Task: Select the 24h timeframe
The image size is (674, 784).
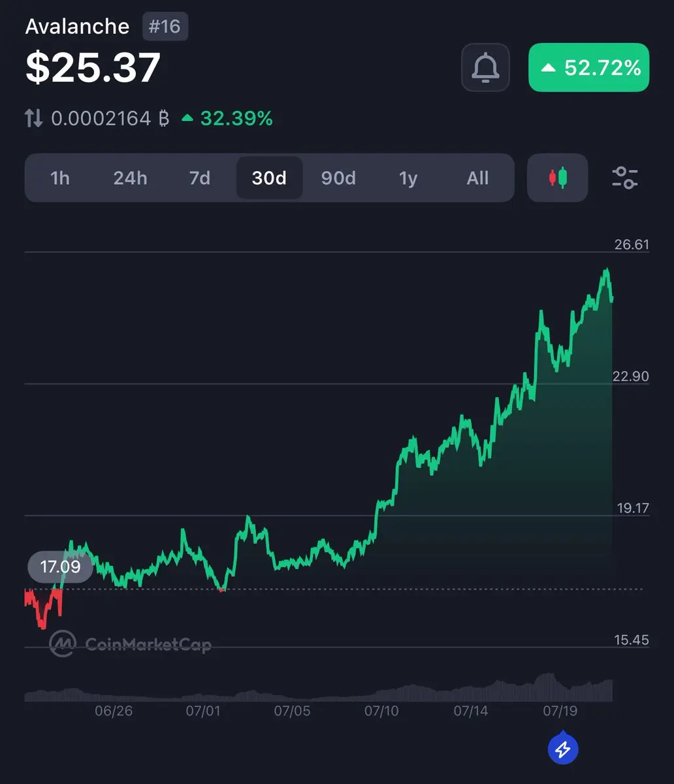Action: click(130, 178)
